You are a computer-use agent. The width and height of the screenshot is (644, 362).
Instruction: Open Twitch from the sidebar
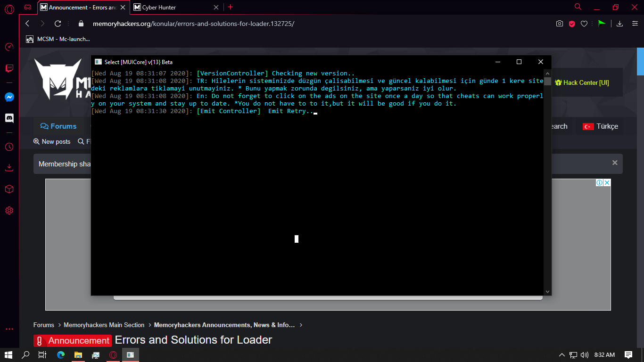click(x=9, y=69)
